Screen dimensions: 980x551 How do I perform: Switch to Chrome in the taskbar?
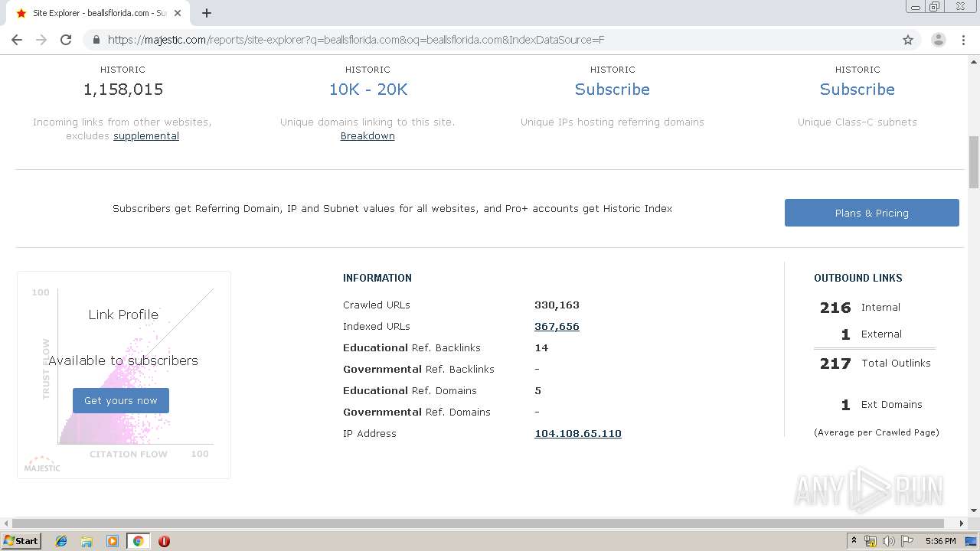[138, 541]
